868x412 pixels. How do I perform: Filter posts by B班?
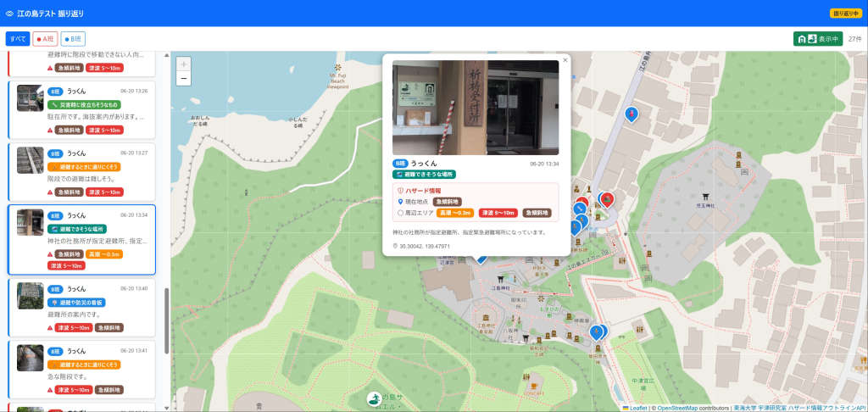point(73,39)
